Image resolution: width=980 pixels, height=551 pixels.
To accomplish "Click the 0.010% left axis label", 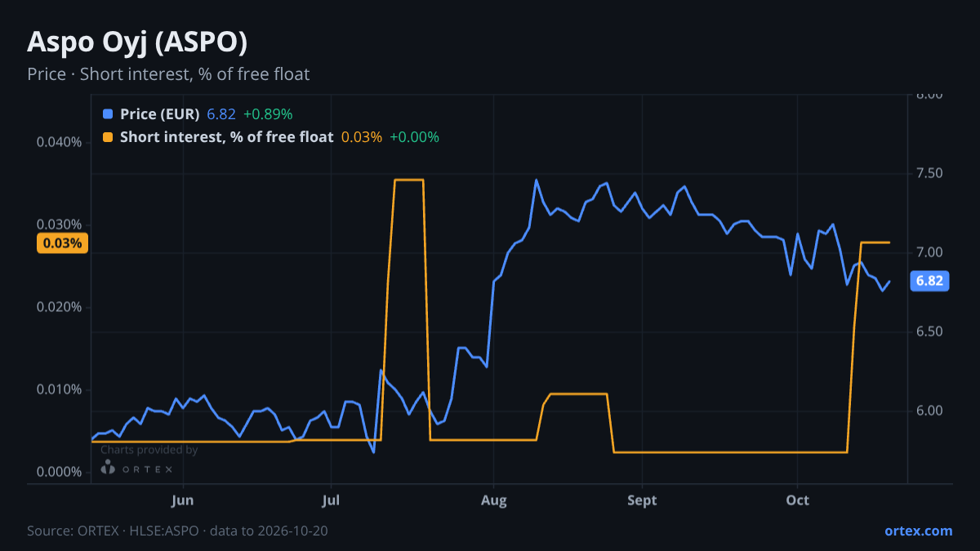I will point(60,389).
